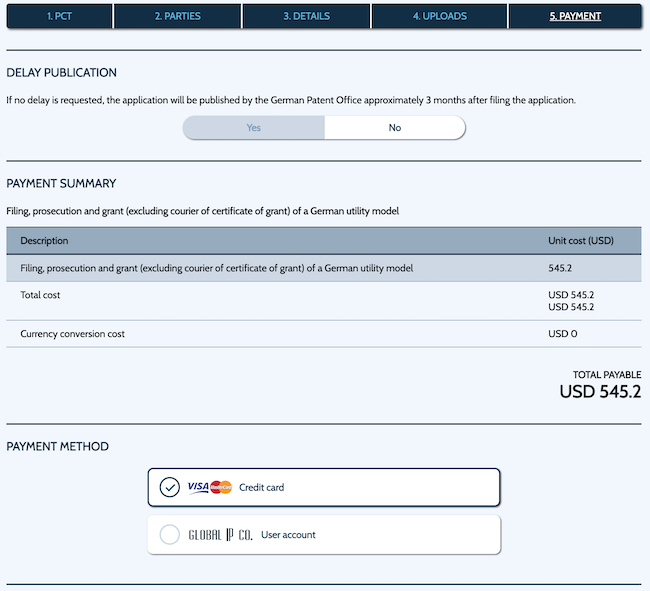This screenshot has width=650, height=591.
Task: Select the 5. PAYMENT tab
Action: pos(575,16)
